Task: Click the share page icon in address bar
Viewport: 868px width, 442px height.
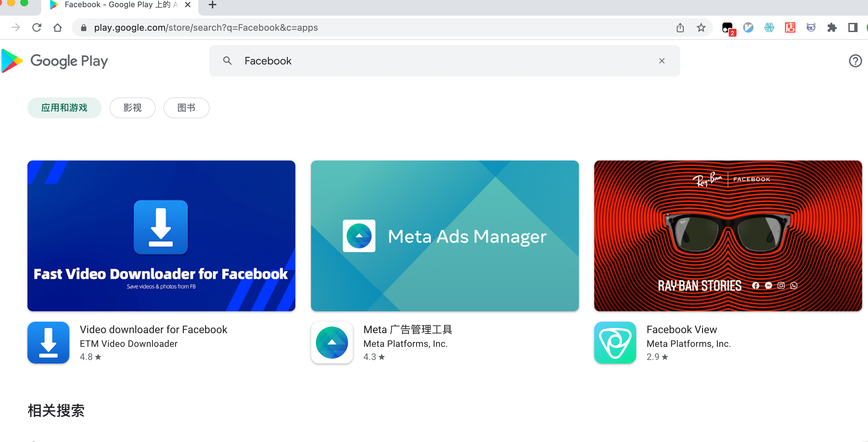Action: point(680,27)
